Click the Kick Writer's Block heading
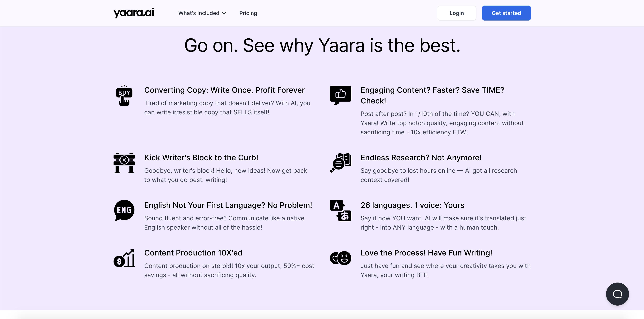The width and height of the screenshot is (644, 319). (x=201, y=158)
